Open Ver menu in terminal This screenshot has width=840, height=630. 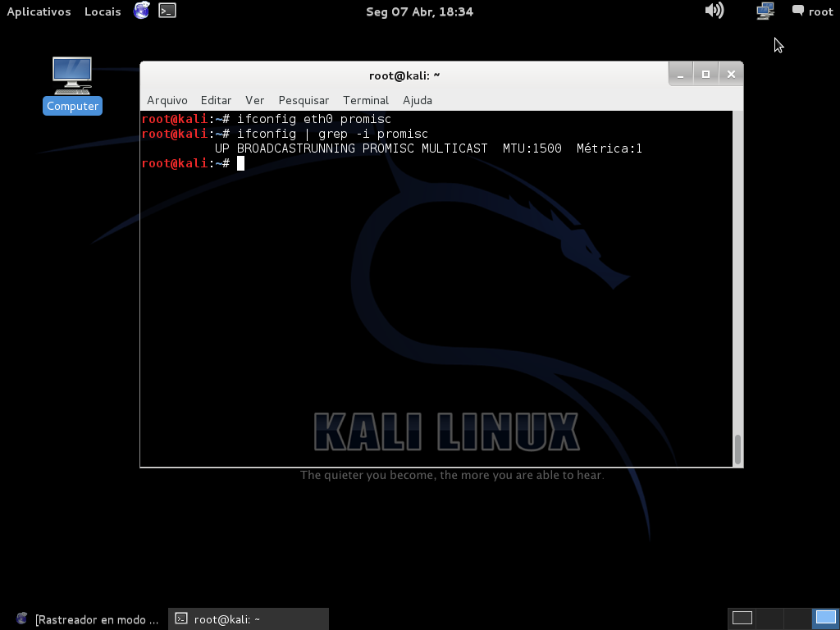254,100
